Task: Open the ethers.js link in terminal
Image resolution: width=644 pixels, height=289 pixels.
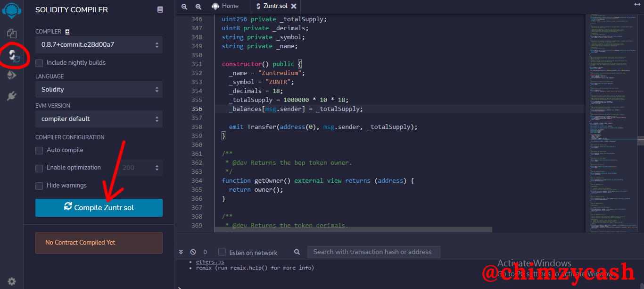Action: point(210,262)
